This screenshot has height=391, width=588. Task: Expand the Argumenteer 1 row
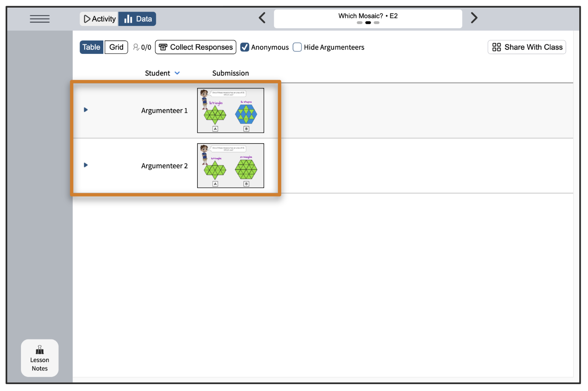point(86,110)
